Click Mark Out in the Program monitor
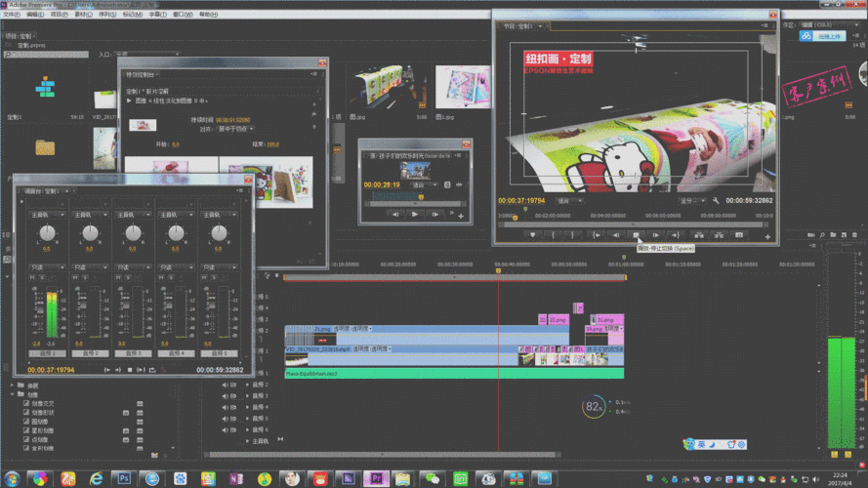Image resolution: width=868 pixels, height=488 pixels. [x=572, y=235]
